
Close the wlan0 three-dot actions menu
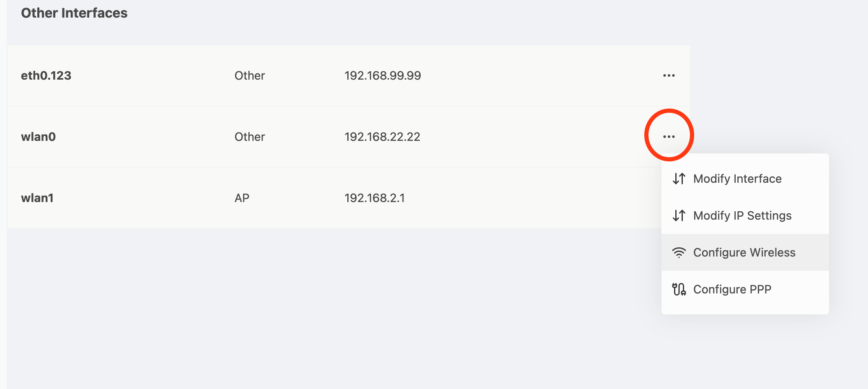[669, 137]
